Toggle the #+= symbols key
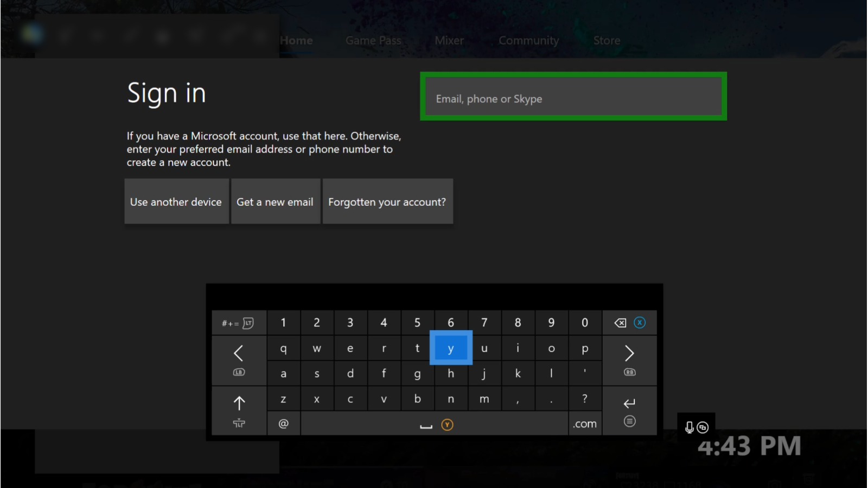Image resolution: width=868 pixels, height=488 pixels. (x=239, y=322)
